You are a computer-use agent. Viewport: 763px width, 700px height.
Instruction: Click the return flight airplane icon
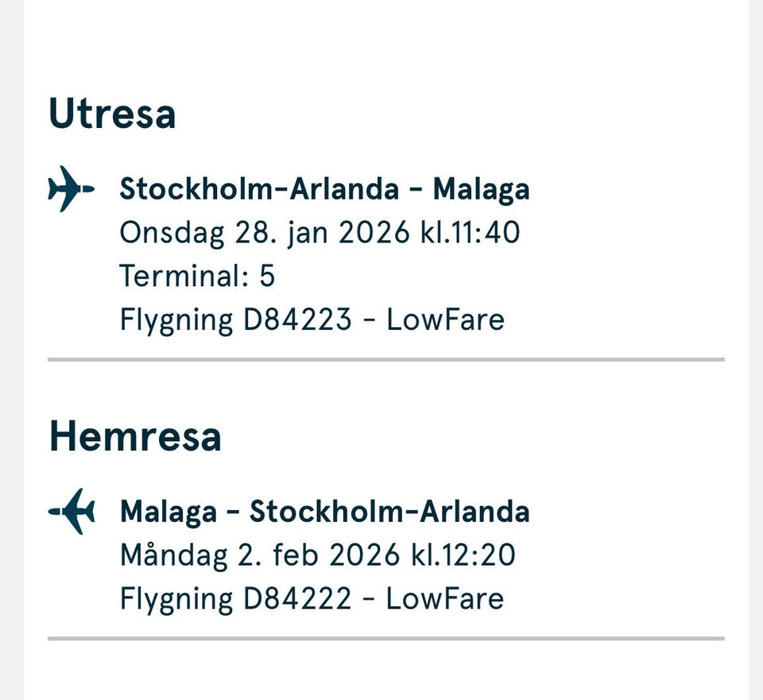[x=72, y=511]
